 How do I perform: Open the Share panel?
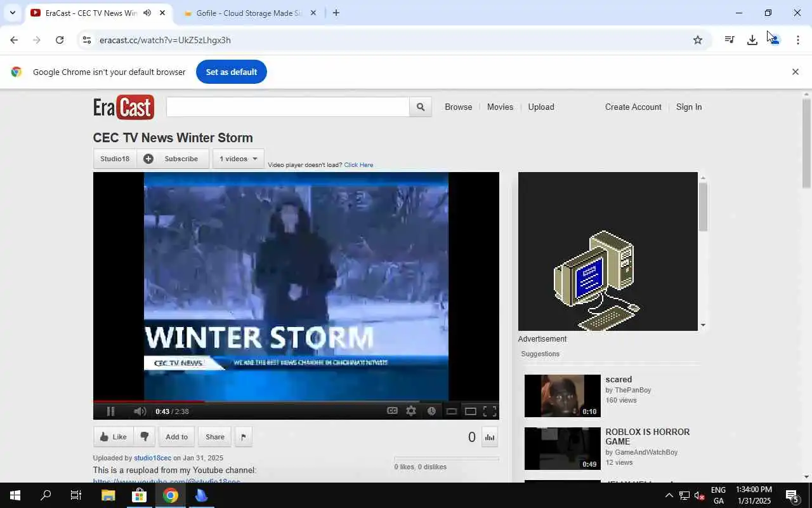215,437
